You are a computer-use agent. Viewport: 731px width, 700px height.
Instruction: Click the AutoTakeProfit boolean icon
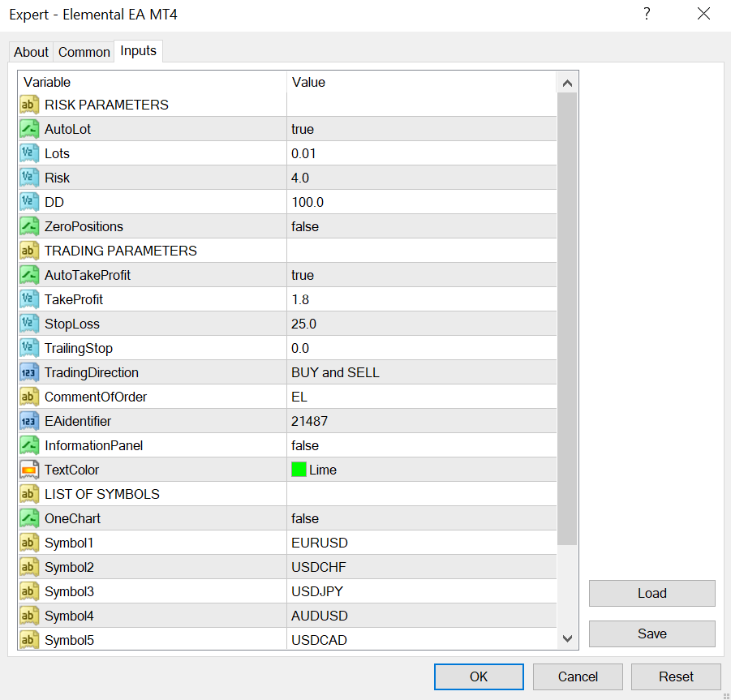pyautogui.click(x=29, y=275)
